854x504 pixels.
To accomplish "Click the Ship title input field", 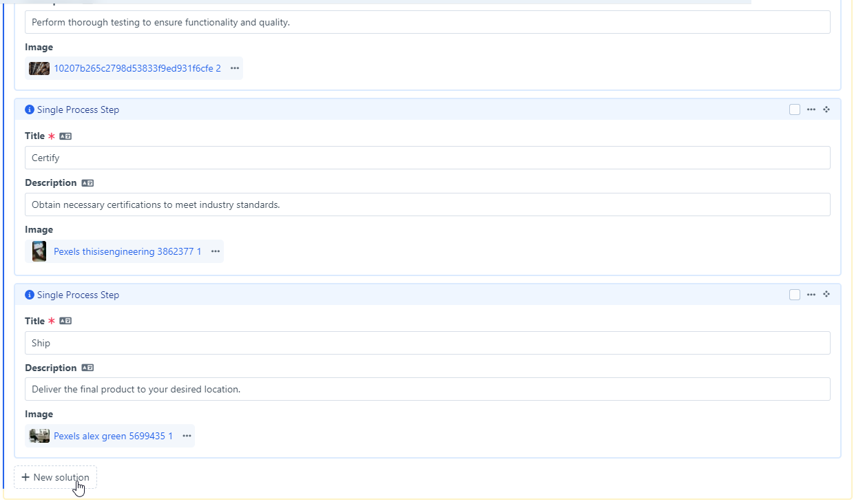I will (x=427, y=343).
